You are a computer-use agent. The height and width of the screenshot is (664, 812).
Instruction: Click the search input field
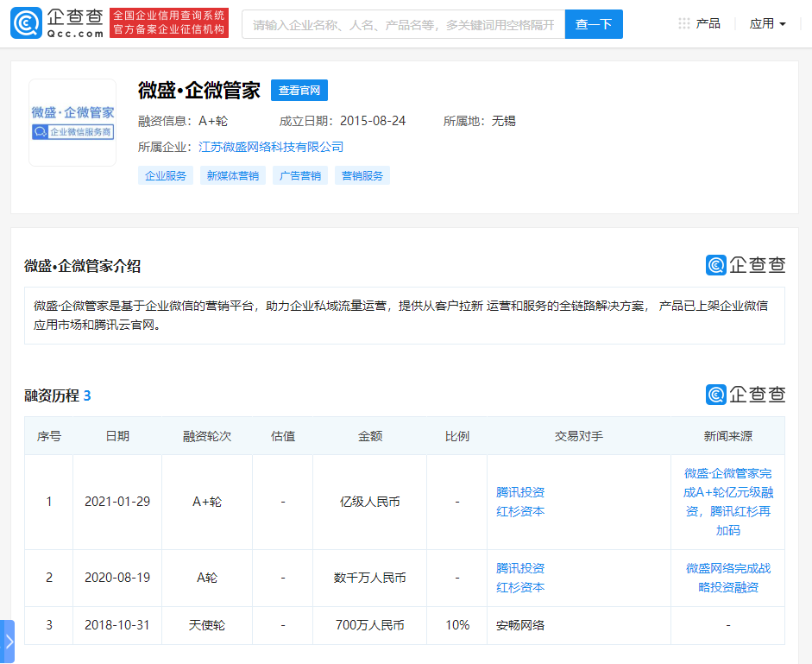403,24
